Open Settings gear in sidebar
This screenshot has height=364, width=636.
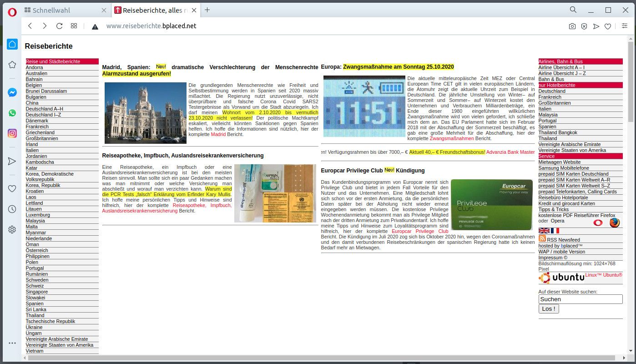point(12,230)
